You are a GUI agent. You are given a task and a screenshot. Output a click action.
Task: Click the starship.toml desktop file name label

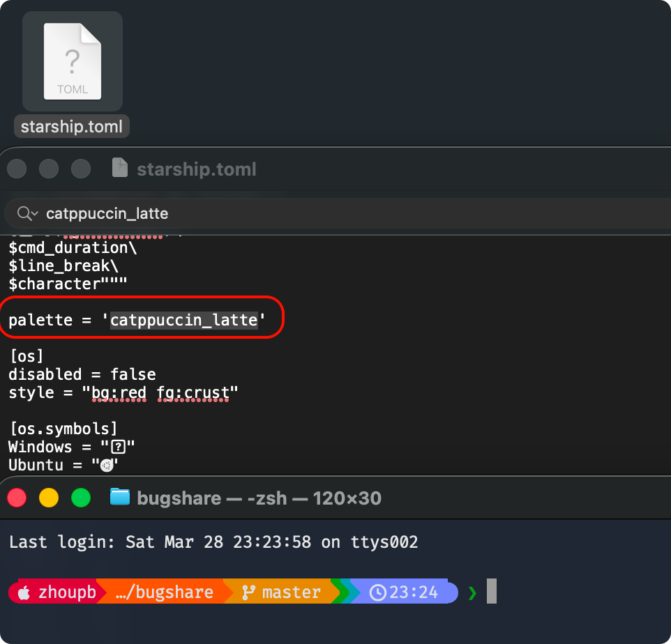72,126
